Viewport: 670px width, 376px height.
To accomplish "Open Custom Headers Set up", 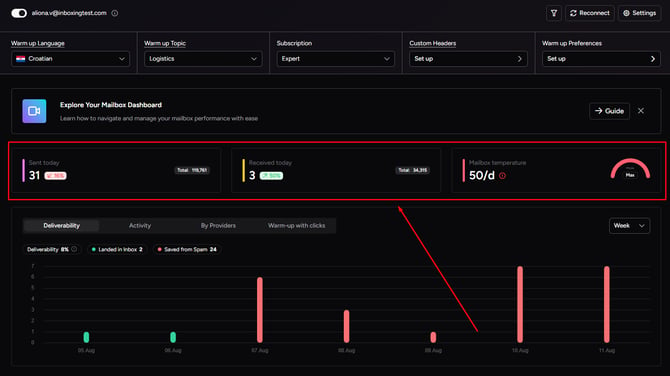I will click(x=468, y=59).
